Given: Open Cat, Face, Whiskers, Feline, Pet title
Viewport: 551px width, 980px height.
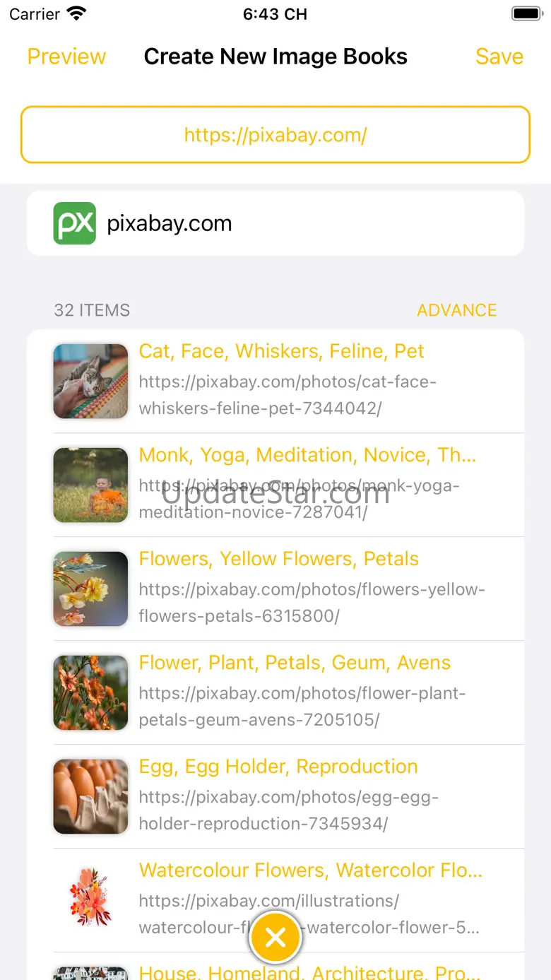Looking at the screenshot, I should (x=281, y=351).
